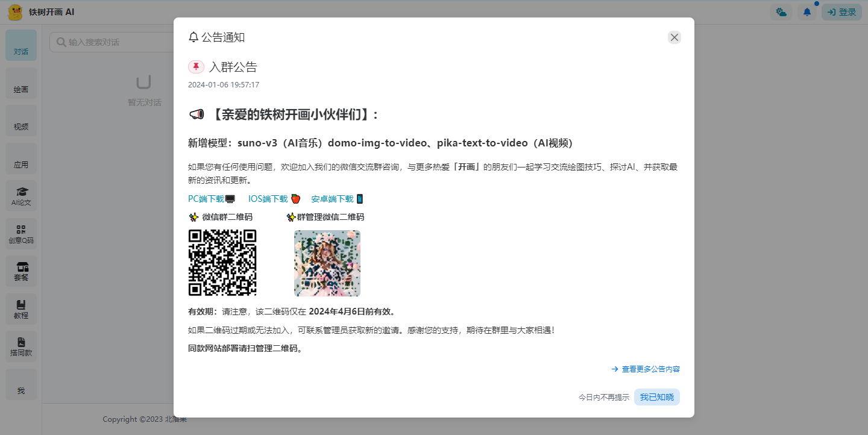The width and height of the screenshot is (868, 435).
Task: Click the 新增模型 suno-v3 heading line
Action: coord(380,143)
